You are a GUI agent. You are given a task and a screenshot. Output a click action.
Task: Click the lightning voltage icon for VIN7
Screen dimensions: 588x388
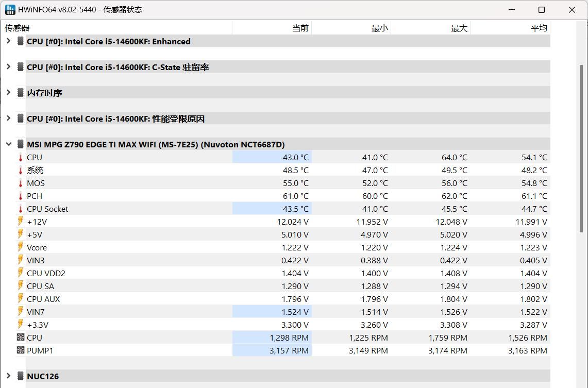coord(21,312)
